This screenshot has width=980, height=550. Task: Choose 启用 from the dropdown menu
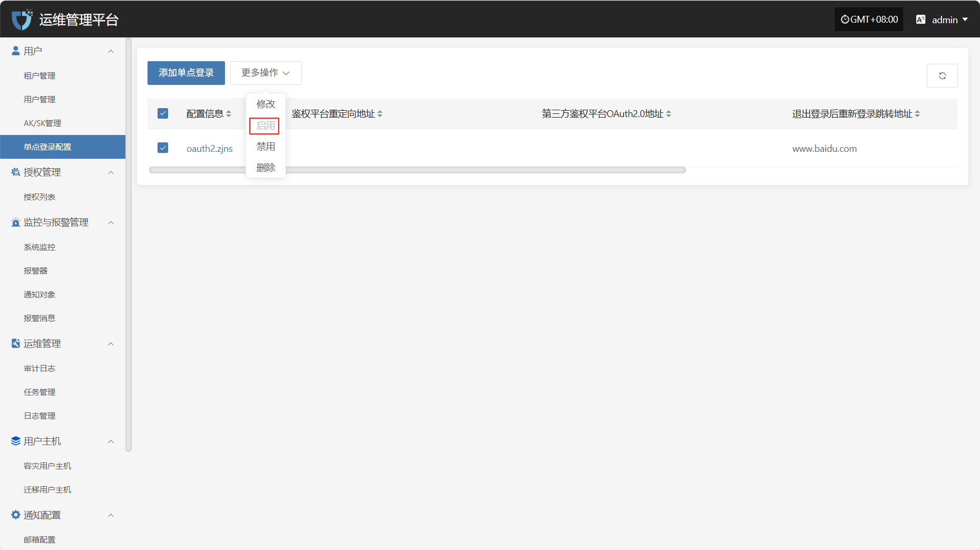[x=266, y=126]
